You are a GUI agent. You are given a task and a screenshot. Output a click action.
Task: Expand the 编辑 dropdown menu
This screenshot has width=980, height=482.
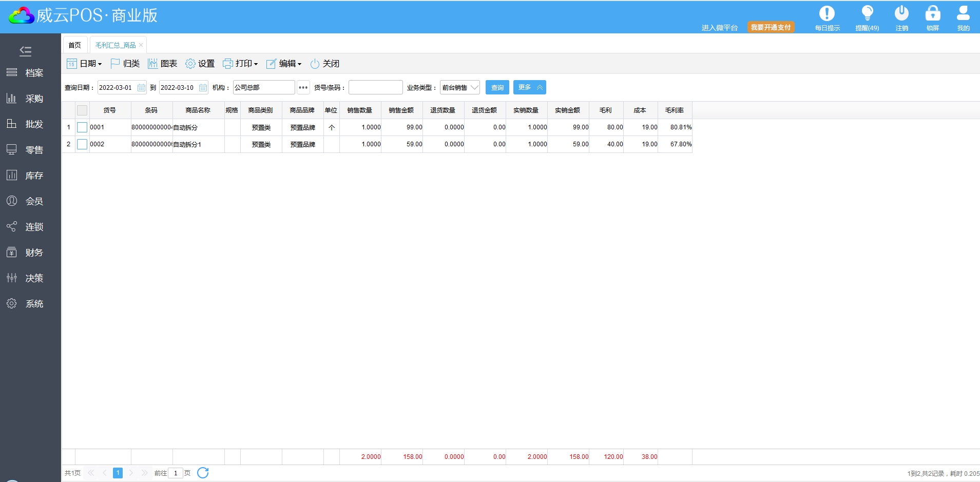(x=284, y=64)
